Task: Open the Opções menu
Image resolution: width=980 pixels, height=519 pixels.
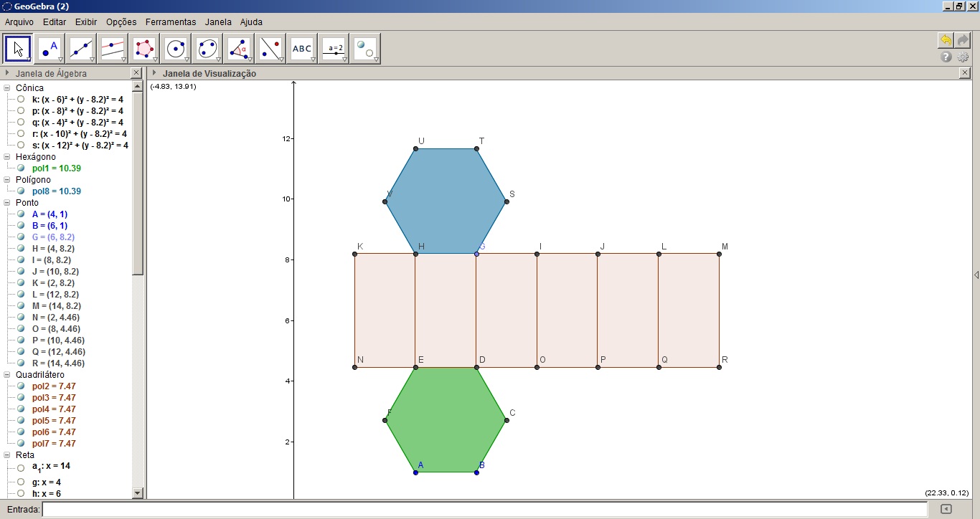Action: [x=121, y=22]
